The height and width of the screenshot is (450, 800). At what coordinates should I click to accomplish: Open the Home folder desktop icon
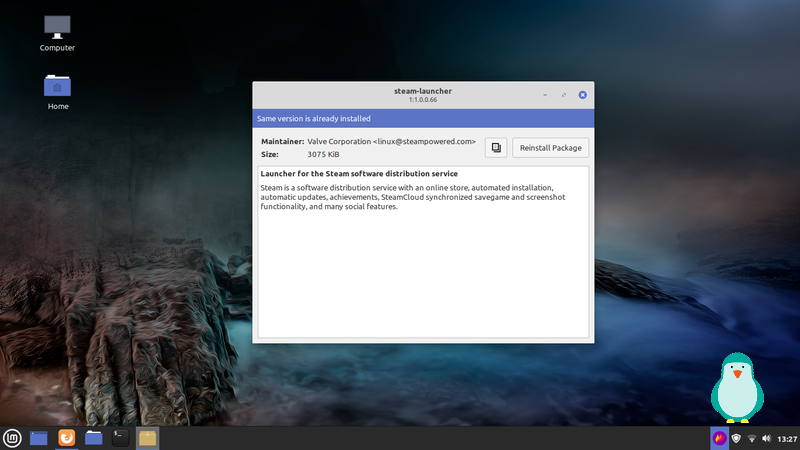pos(58,92)
